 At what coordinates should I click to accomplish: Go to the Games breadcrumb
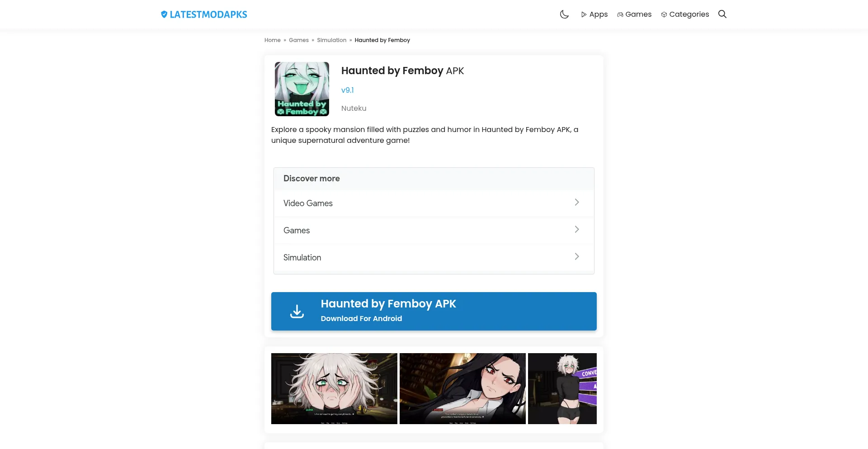click(x=299, y=40)
